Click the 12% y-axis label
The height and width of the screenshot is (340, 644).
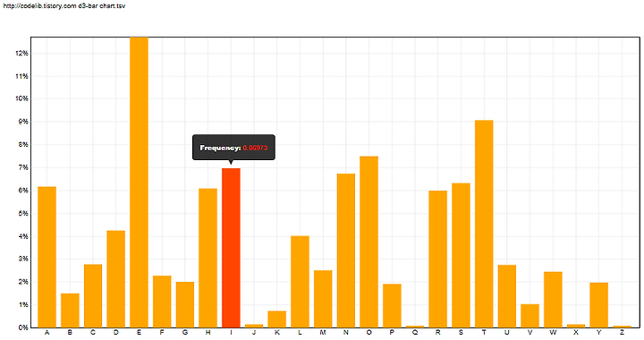pos(22,54)
